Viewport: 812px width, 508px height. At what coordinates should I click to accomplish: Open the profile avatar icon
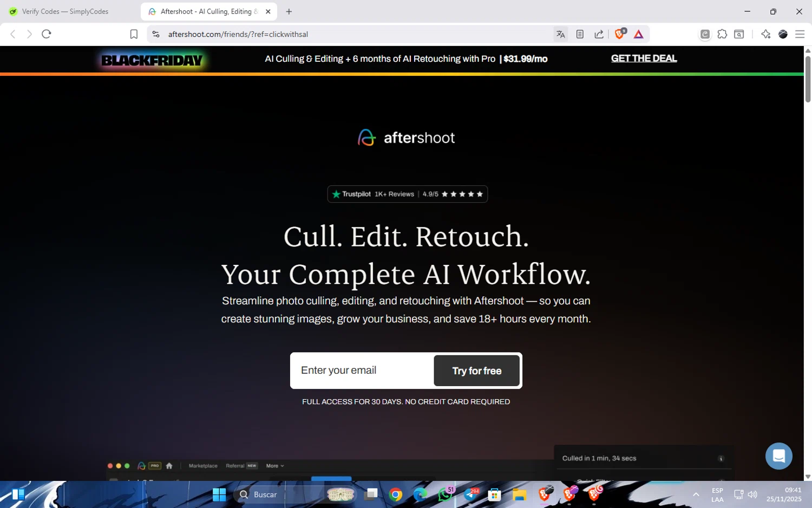pyautogui.click(x=783, y=34)
